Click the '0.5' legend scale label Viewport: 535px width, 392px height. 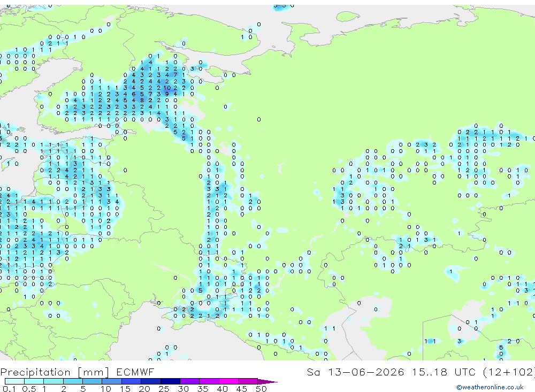click(29, 389)
